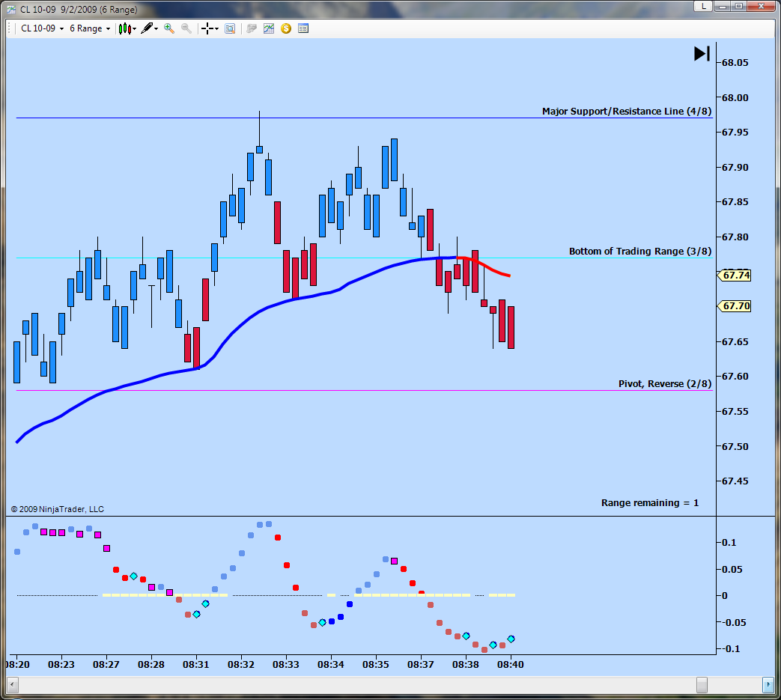Click the 67.90 price axis label
Image resolution: width=781 pixels, height=700 pixels.
[x=735, y=167]
